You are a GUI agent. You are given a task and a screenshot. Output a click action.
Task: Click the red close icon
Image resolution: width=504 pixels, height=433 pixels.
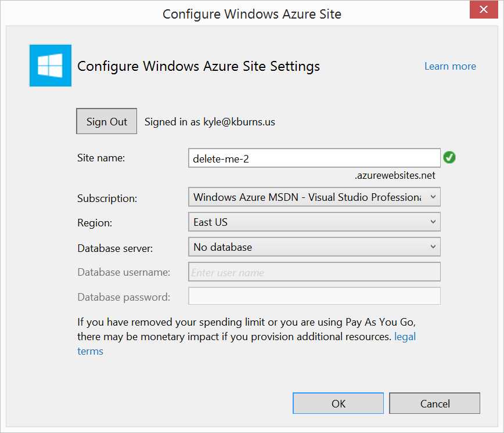tap(484, 9)
